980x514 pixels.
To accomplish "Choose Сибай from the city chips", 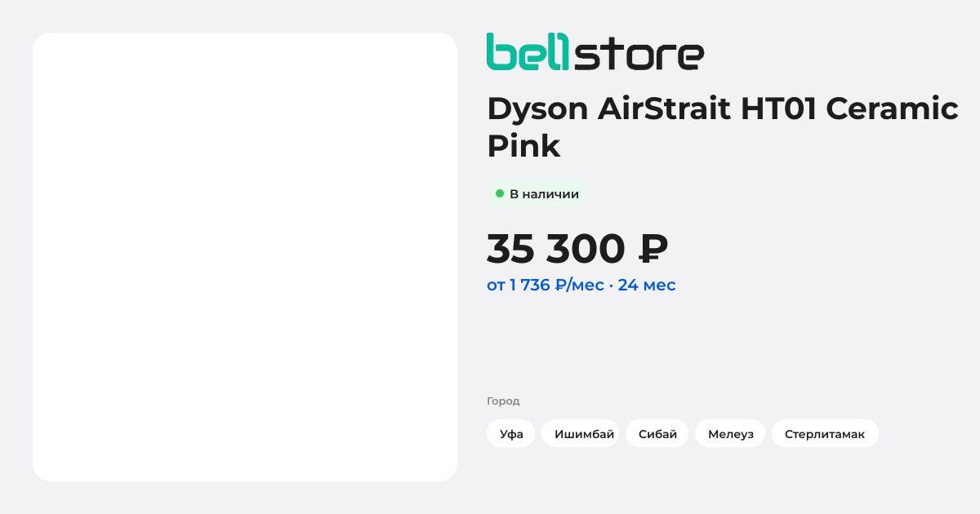I will click(657, 434).
